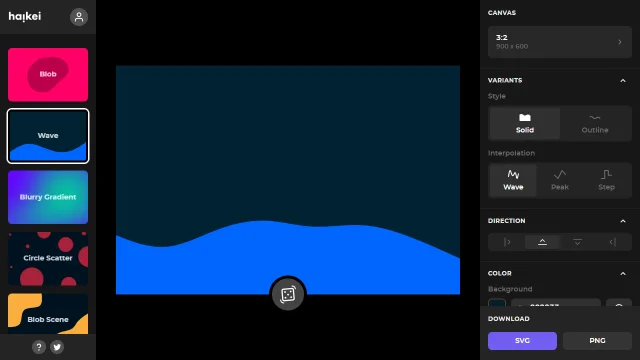The image size is (640, 360).
Task: Set wave direction from the right side
Action: click(x=612, y=242)
